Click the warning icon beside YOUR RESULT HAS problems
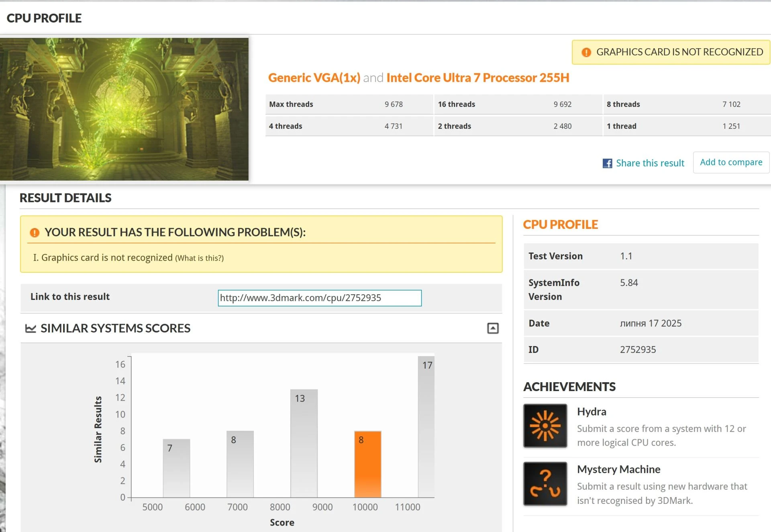 [x=35, y=232]
